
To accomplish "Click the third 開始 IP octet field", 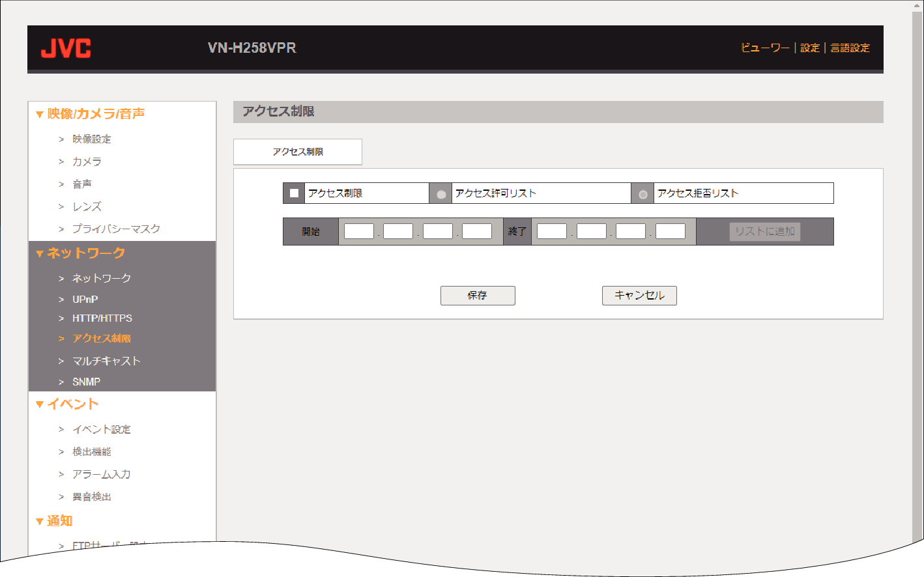I will (438, 231).
